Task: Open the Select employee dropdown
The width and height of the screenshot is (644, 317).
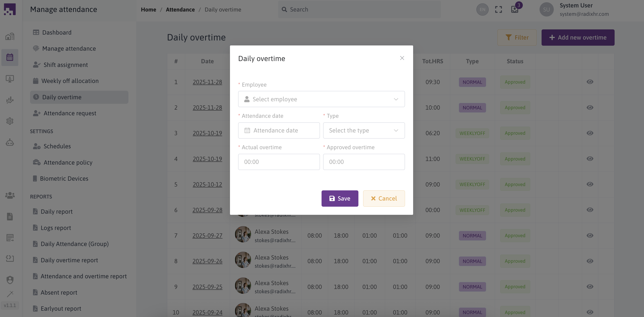Action: [x=321, y=99]
